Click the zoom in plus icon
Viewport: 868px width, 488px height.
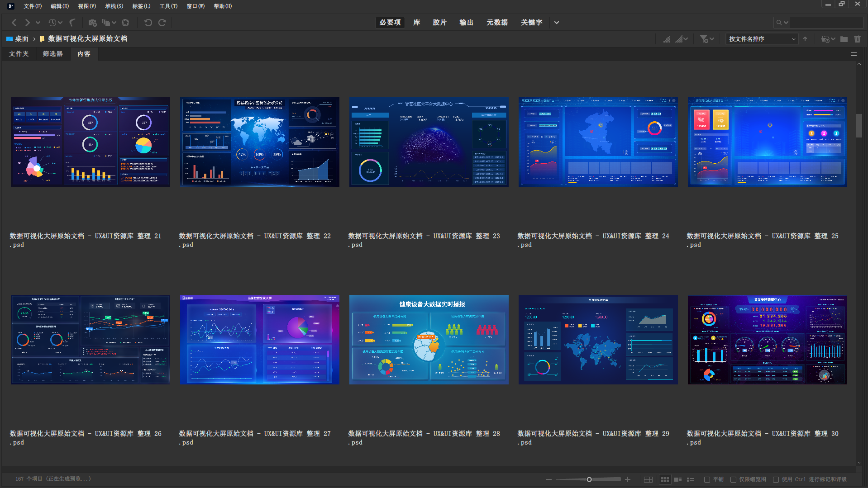pyautogui.click(x=628, y=479)
